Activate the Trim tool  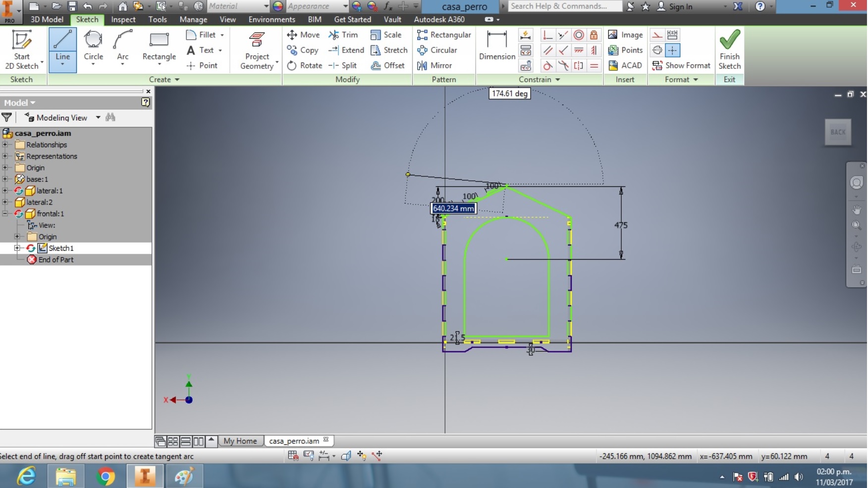(343, 35)
